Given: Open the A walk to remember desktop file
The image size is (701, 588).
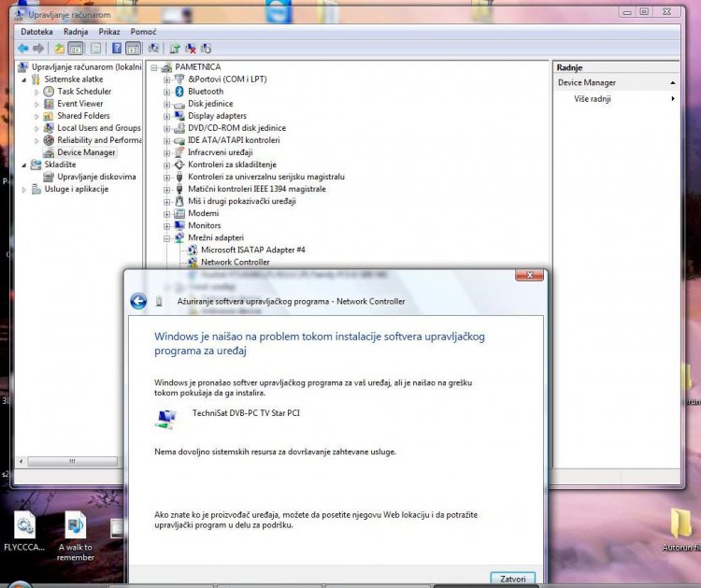Looking at the screenshot, I should point(76,537).
